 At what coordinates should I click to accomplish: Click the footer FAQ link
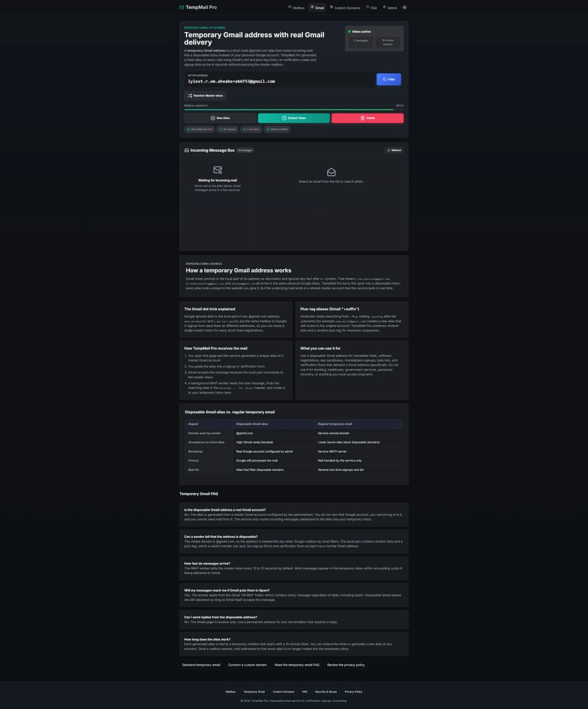click(305, 692)
